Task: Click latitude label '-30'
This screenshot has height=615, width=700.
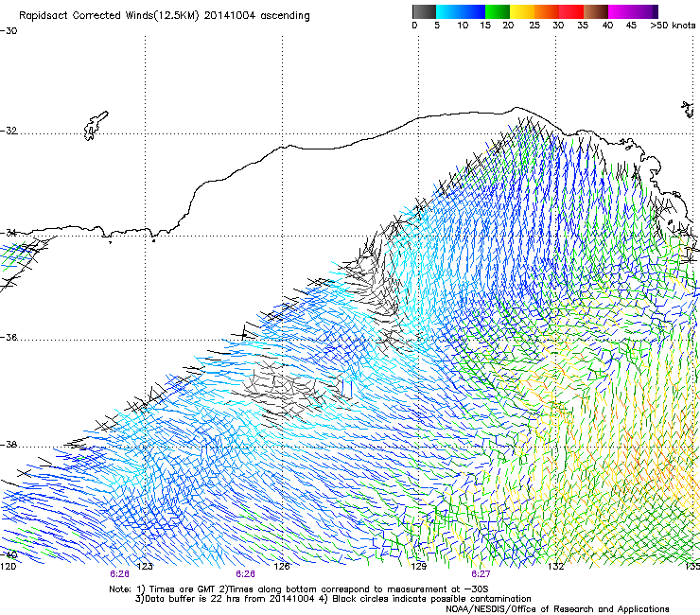Action: (x=9, y=31)
